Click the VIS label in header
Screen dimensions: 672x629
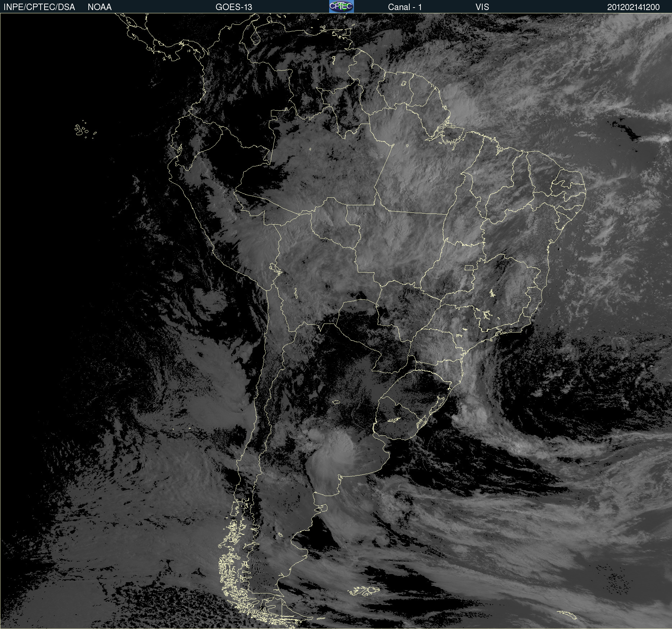(482, 7)
